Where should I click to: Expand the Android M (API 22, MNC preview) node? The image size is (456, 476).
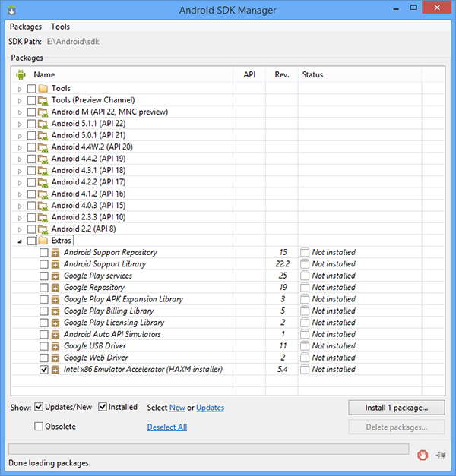tap(20, 112)
